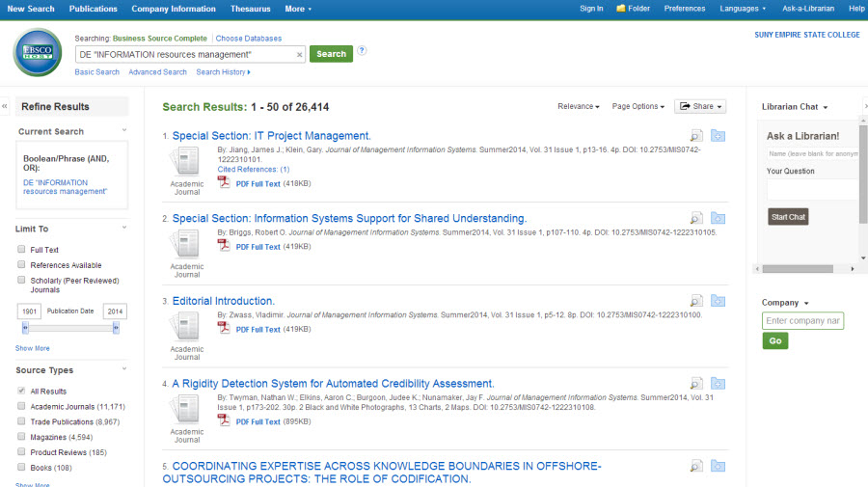Click the Academic Journal icon of result 2
The height and width of the screenshot is (487, 868).
tap(186, 244)
